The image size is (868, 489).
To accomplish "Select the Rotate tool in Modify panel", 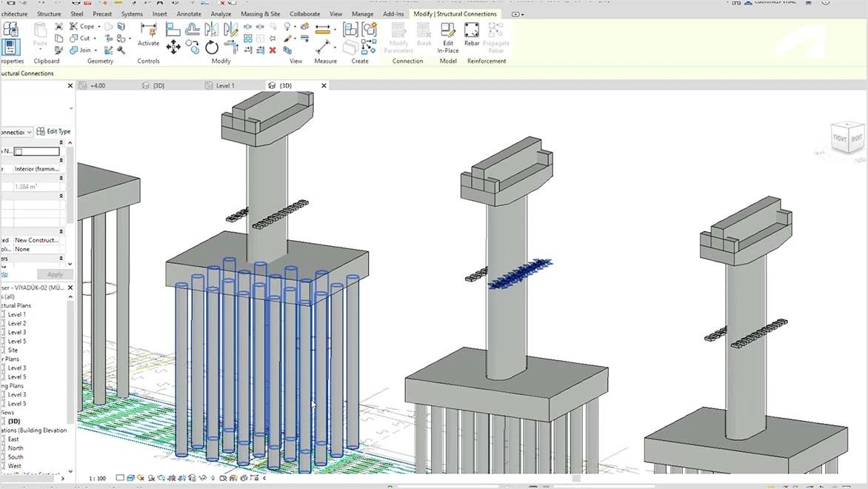I will 211,47.
